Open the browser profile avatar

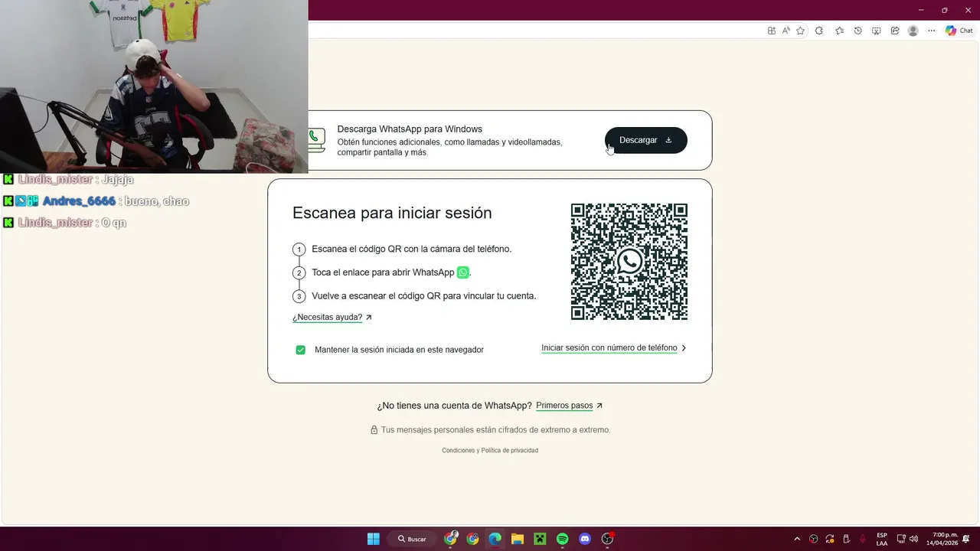click(913, 31)
